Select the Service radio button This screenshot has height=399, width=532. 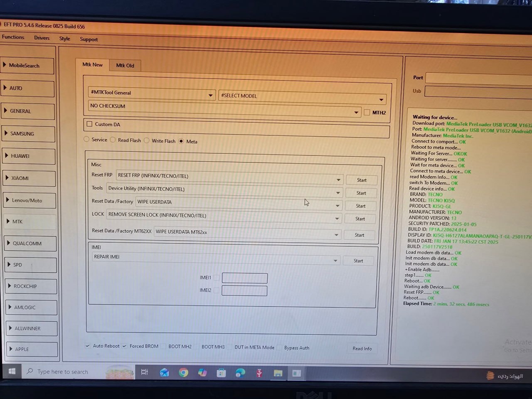coord(86,139)
